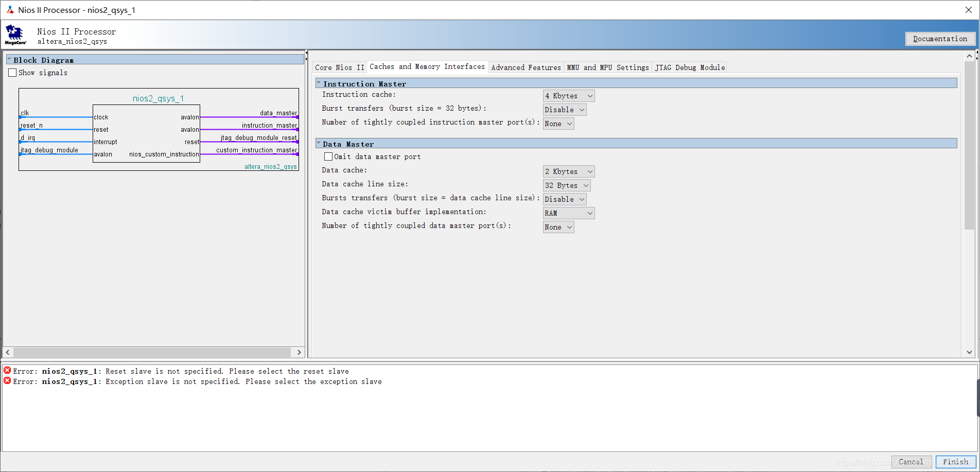980x472 pixels.
Task: Click the Exception slave error icon
Action: pos(7,381)
